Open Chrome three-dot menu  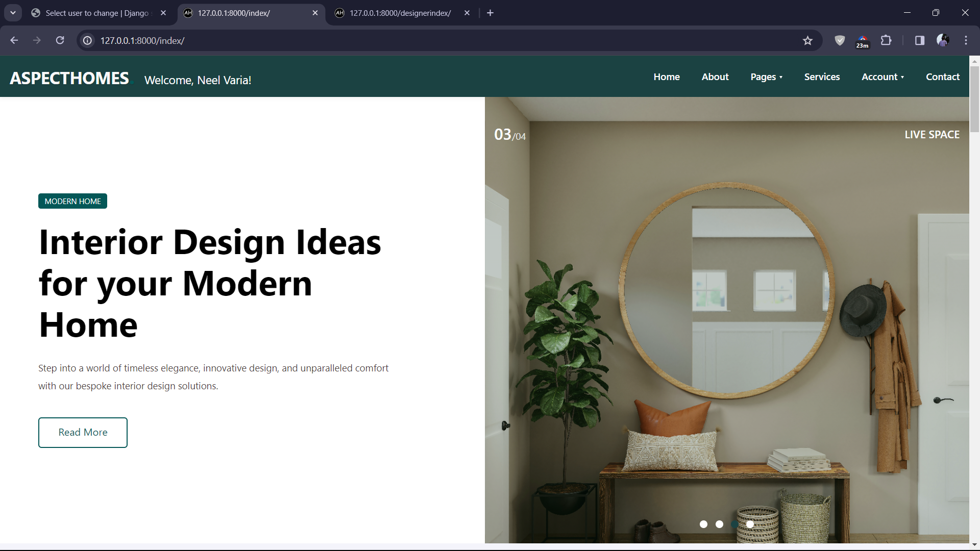click(x=966, y=41)
